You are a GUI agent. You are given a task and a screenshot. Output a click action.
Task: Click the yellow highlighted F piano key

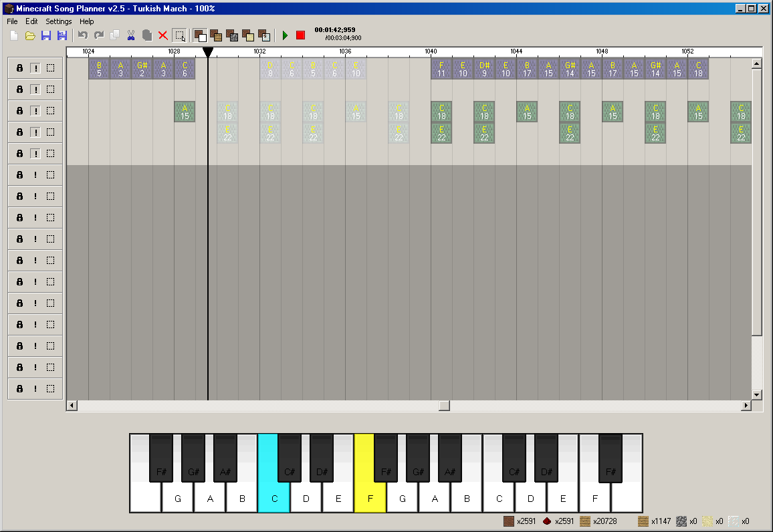tap(370, 497)
